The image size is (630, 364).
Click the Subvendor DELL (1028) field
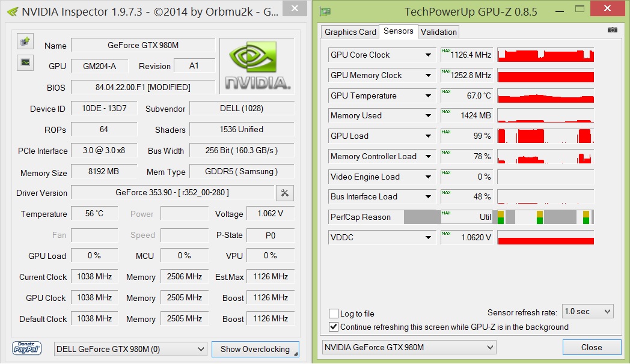click(242, 108)
